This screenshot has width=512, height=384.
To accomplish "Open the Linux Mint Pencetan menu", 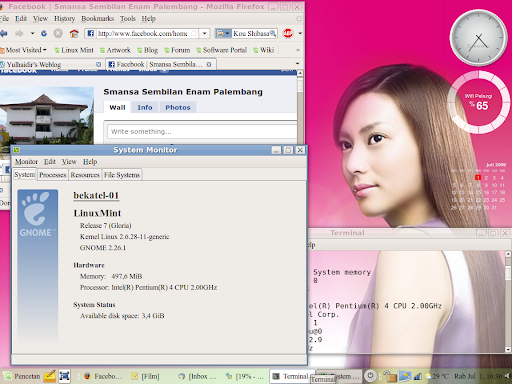I will [22, 376].
